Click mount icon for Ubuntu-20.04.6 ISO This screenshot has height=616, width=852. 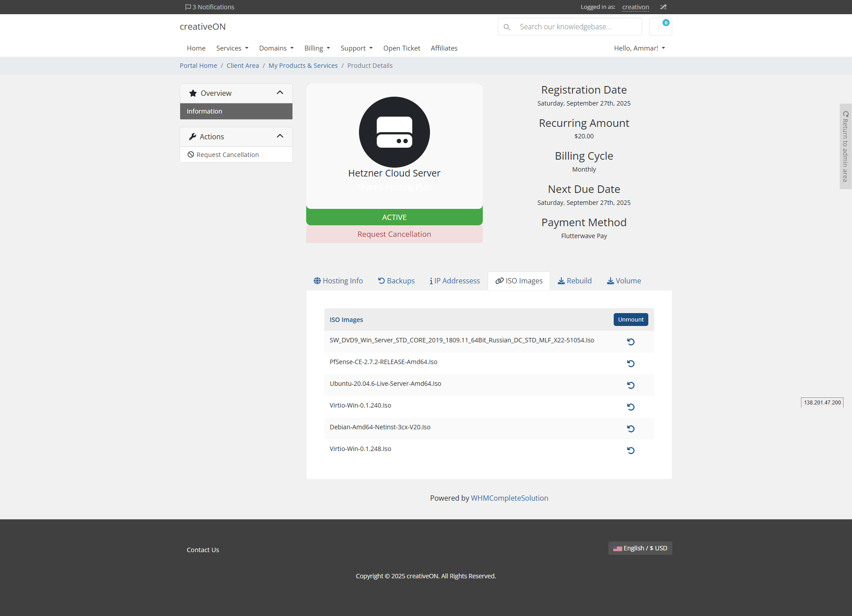tap(631, 385)
